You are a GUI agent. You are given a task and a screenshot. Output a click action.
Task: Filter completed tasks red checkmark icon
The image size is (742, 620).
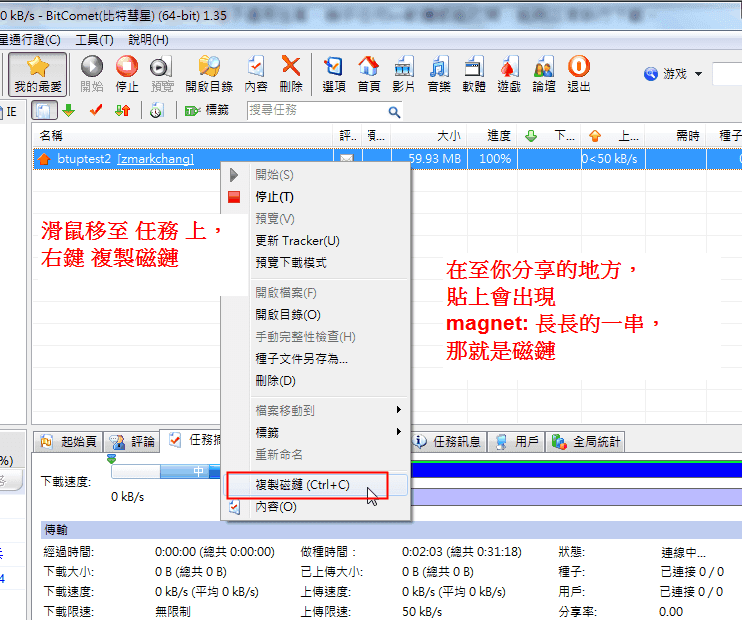coord(96,111)
